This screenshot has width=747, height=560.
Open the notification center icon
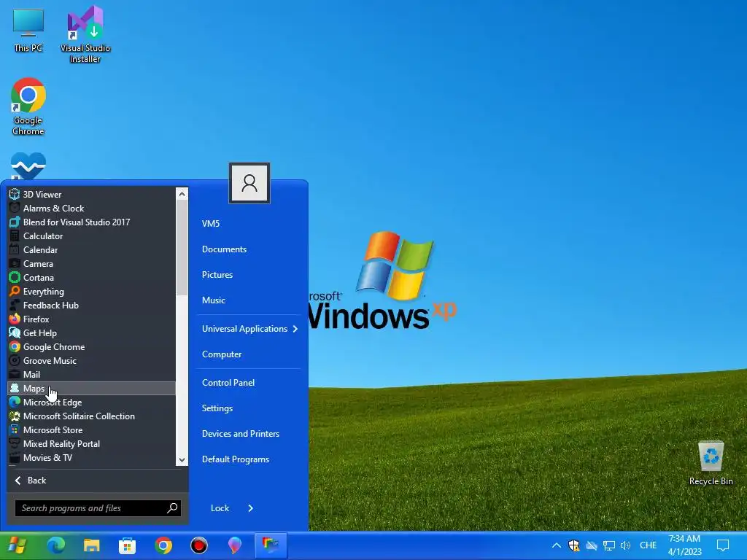(723, 545)
